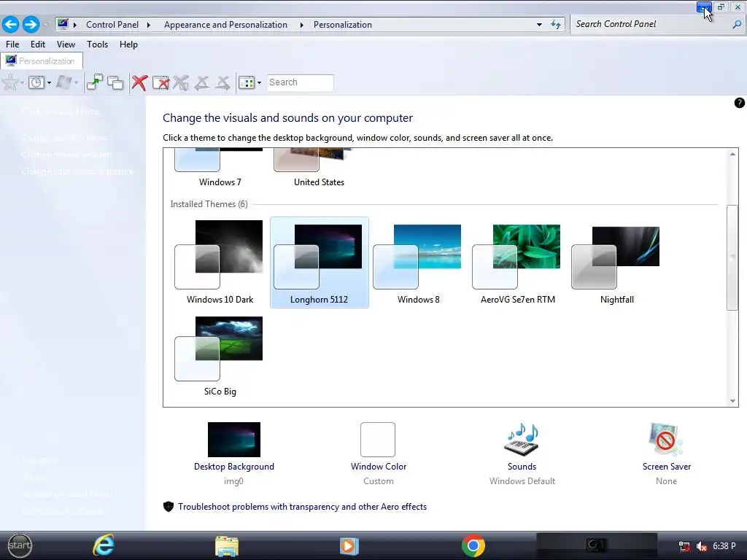The image size is (747, 560).
Task: Launch Internet Explorer from the taskbar
Action: click(104, 545)
